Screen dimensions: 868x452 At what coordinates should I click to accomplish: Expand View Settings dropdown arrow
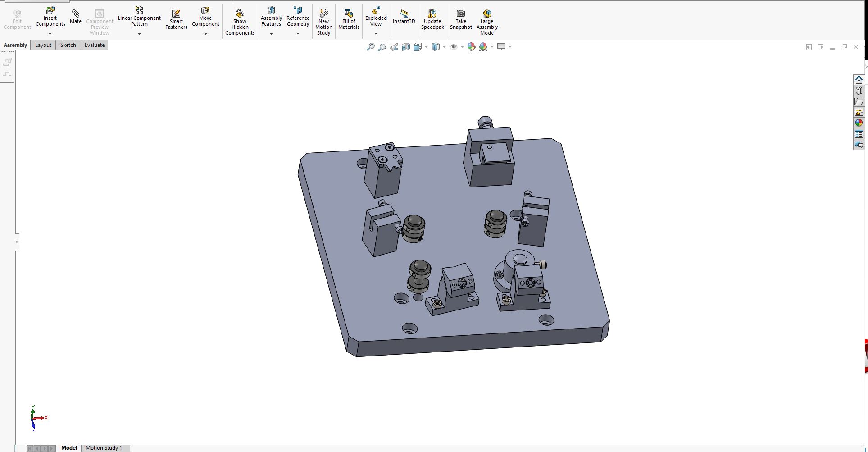510,47
